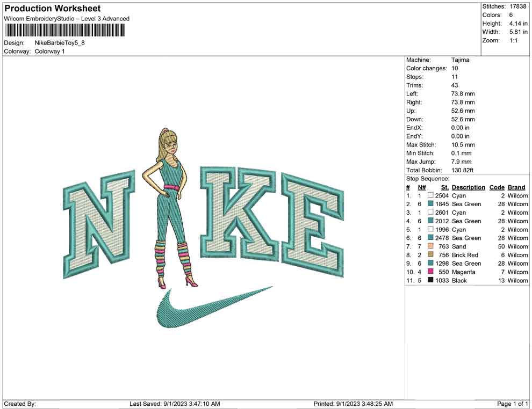
Task: Click the Page 1 of 1 indicator
Action: (x=512, y=404)
